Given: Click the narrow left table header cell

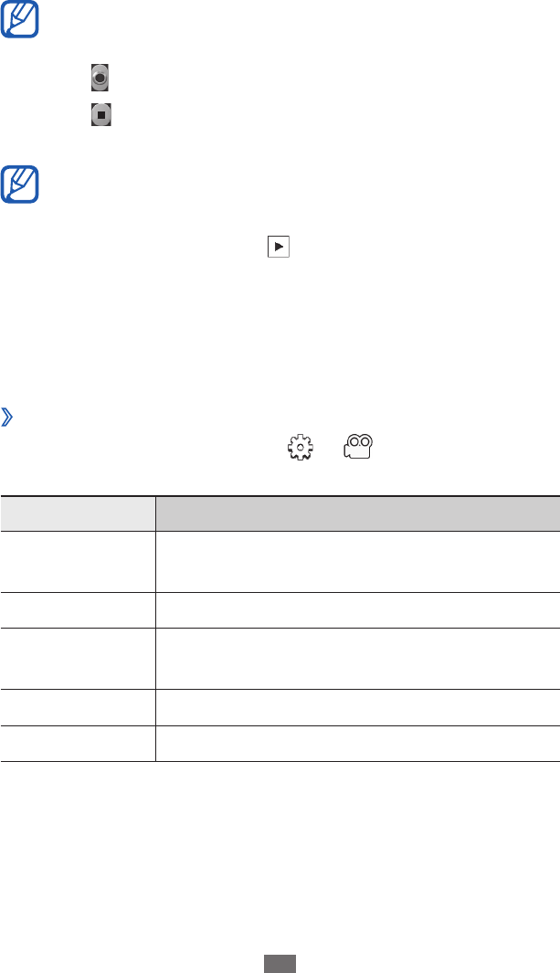Looking at the screenshot, I should (78, 514).
